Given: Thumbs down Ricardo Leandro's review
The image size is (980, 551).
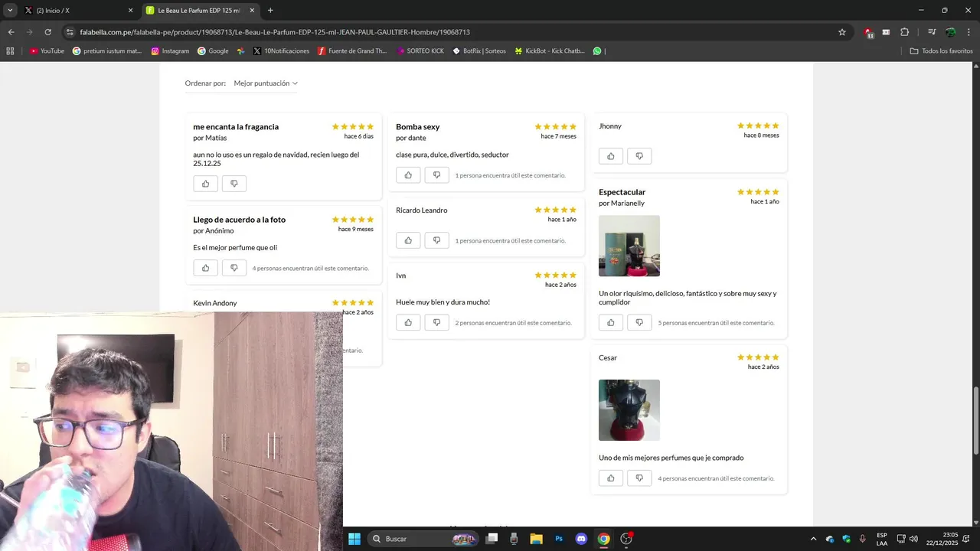Looking at the screenshot, I should coord(436,240).
